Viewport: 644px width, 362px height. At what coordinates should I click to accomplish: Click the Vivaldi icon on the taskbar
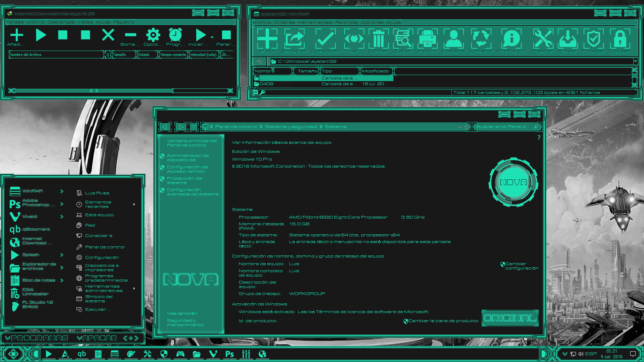pyautogui.click(x=213, y=354)
